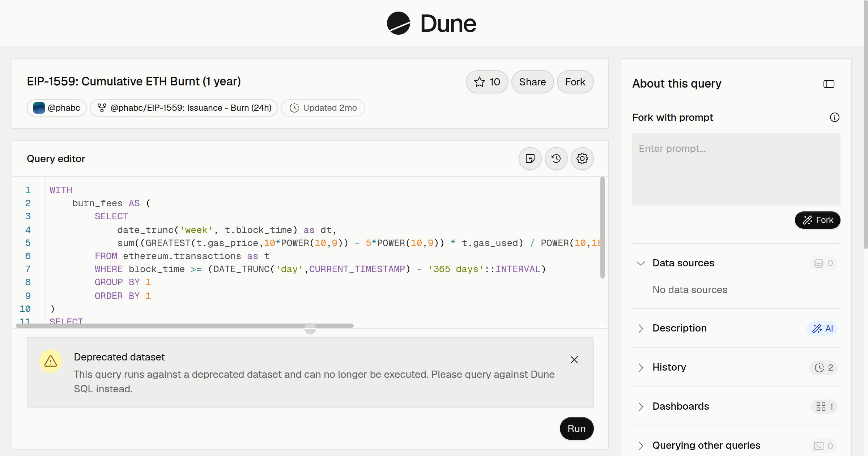Image resolution: width=868 pixels, height=456 pixels.
Task: Click 'ethereum.transactions' in the code
Action: coord(182,256)
